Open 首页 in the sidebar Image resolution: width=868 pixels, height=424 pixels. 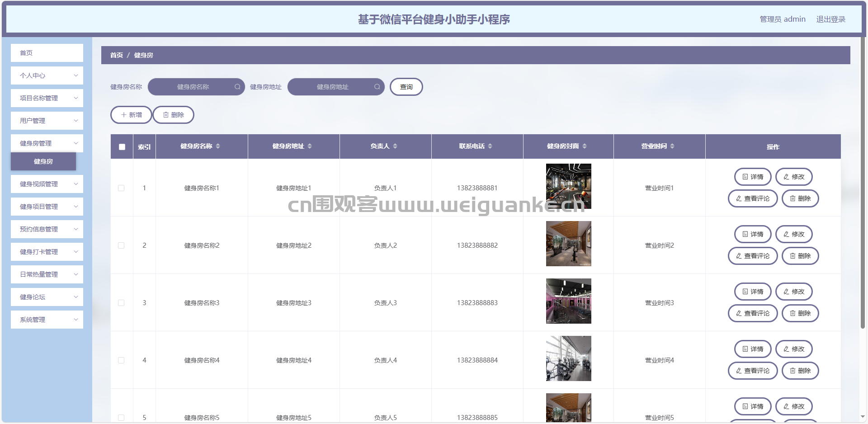coord(47,53)
